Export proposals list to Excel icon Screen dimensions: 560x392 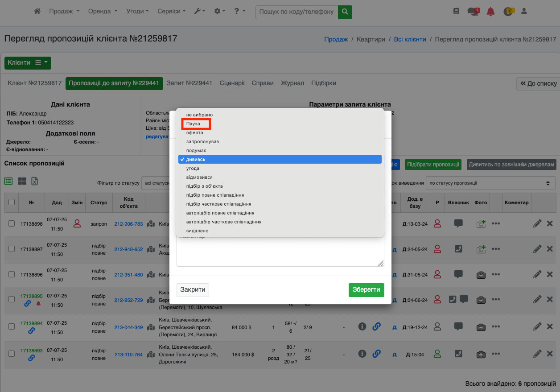point(35,181)
